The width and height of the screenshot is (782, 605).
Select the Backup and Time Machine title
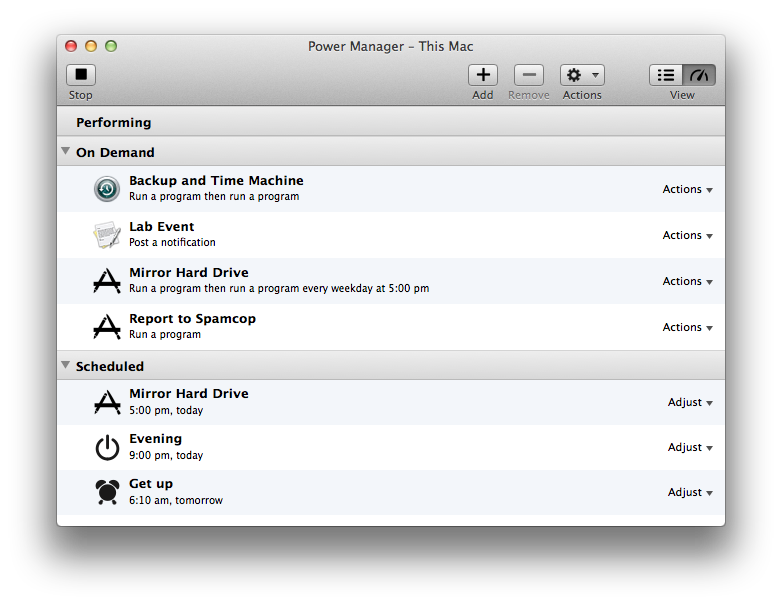coord(216,181)
